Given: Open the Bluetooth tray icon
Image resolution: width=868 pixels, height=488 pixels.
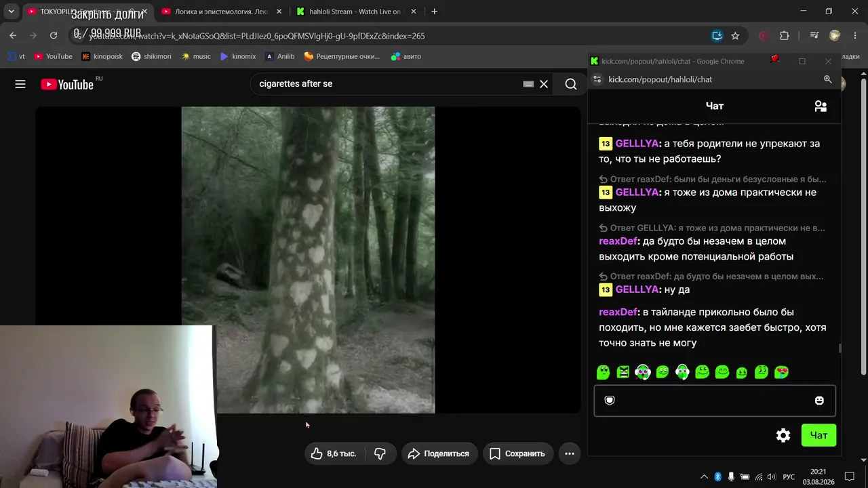Looking at the screenshot, I should pyautogui.click(x=717, y=477).
